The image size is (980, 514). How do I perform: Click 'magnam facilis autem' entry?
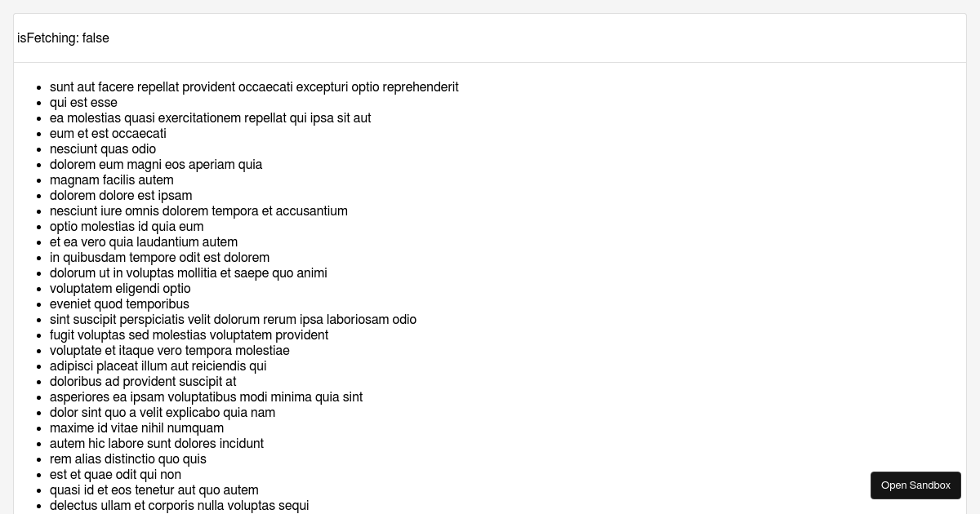[x=112, y=180]
